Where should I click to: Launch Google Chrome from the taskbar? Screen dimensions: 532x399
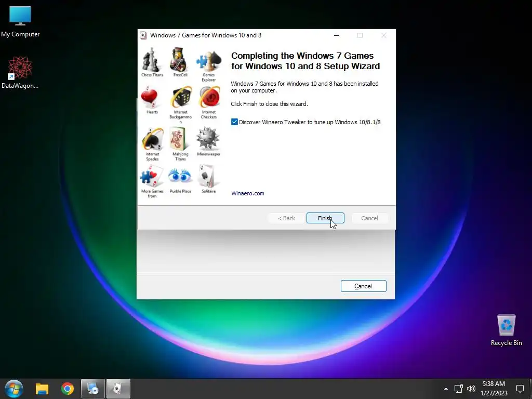[x=68, y=389]
